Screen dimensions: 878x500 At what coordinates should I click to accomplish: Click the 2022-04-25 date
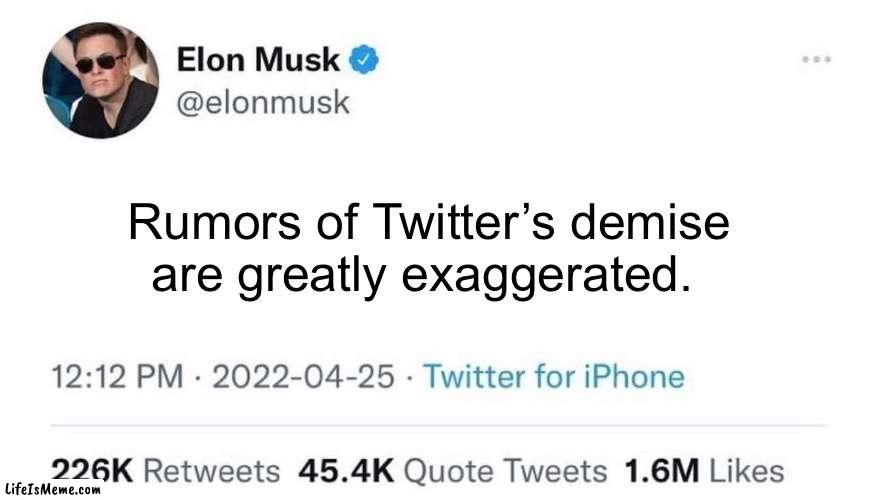coord(304,377)
